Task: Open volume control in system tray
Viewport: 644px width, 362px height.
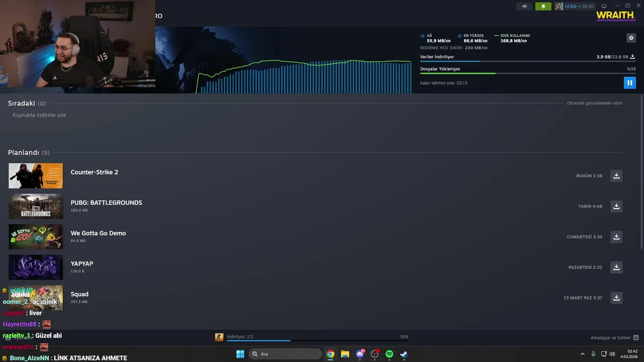Action: click(x=612, y=354)
